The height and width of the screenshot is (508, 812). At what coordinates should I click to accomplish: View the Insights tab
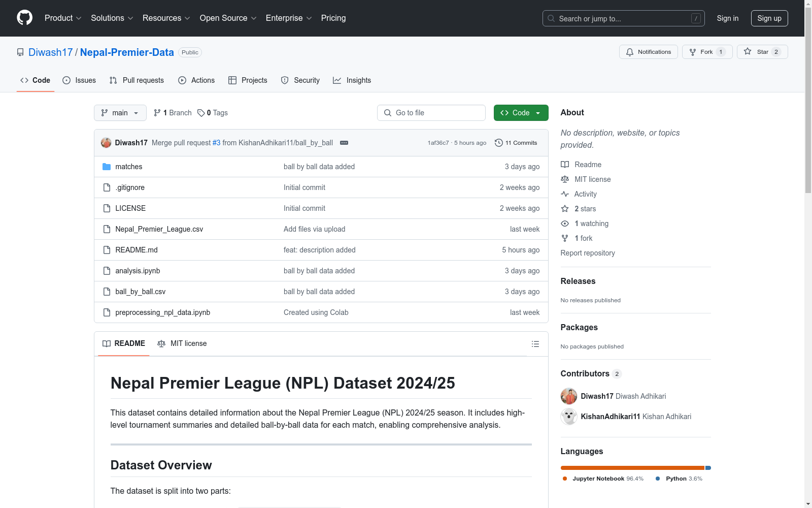pyautogui.click(x=352, y=80)
